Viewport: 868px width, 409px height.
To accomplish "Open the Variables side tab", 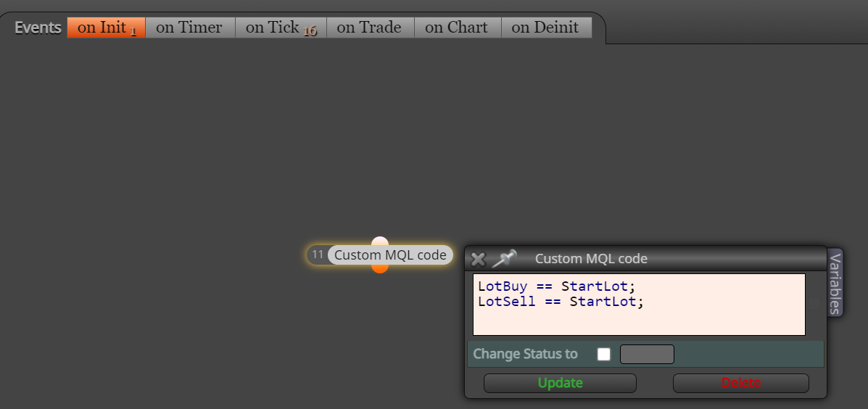I will pos(835,282).
